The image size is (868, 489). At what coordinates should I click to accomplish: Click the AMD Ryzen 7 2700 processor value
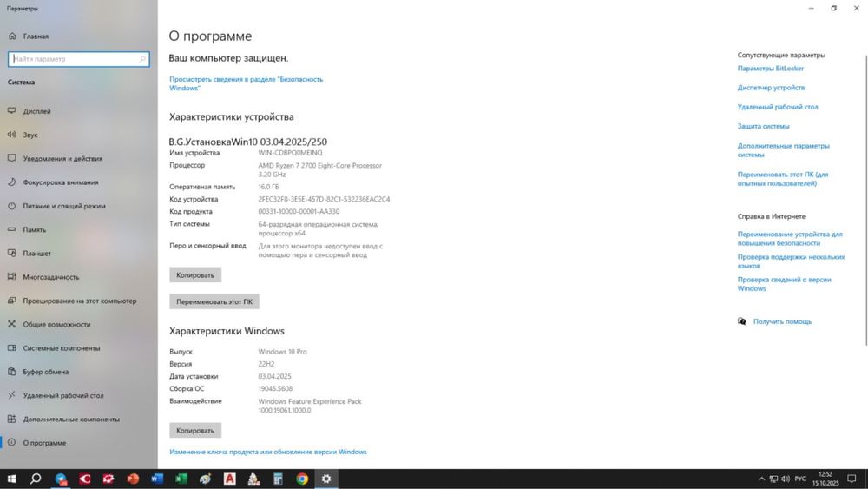click(x=319, y=170)
